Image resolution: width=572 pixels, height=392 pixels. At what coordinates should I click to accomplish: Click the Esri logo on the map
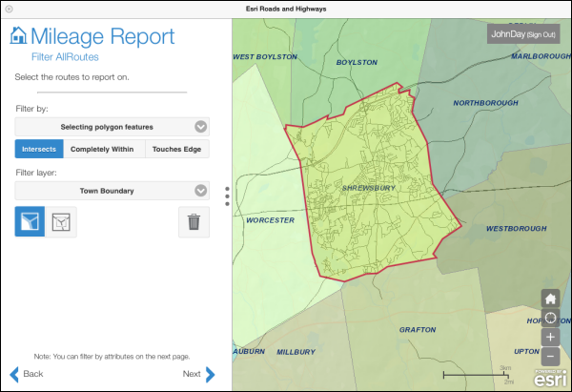click(545, 378)
